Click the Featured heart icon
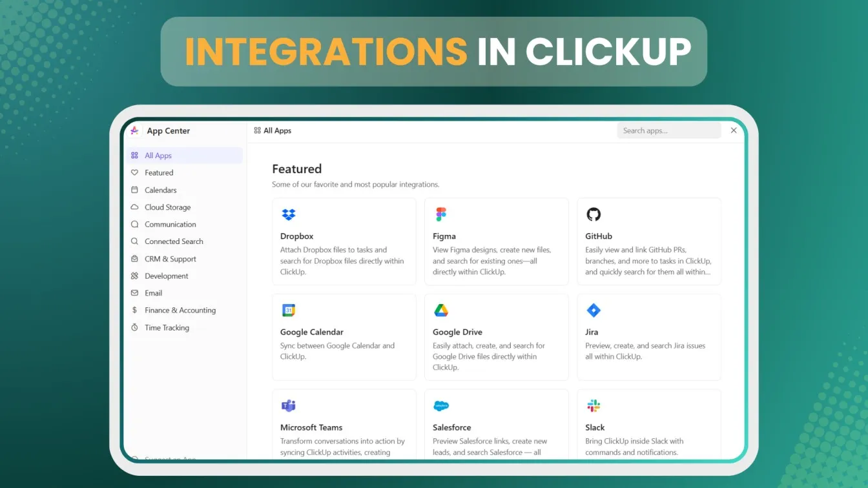This screenshot has height=488, width=868. click(x=134, y=172)
